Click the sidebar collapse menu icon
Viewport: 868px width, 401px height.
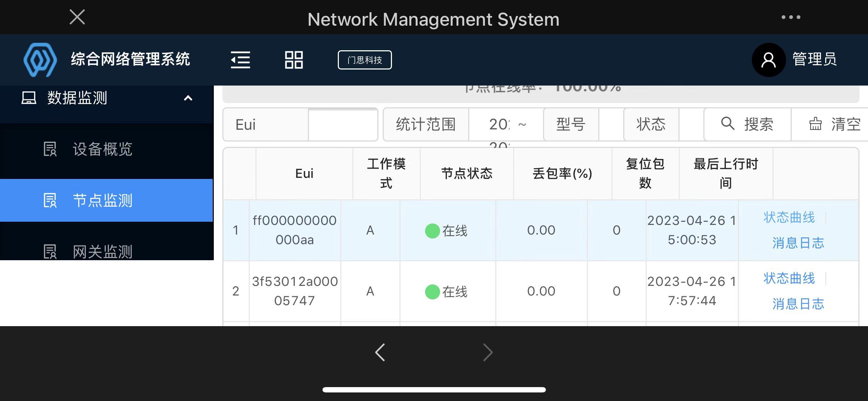pos(241,60)
